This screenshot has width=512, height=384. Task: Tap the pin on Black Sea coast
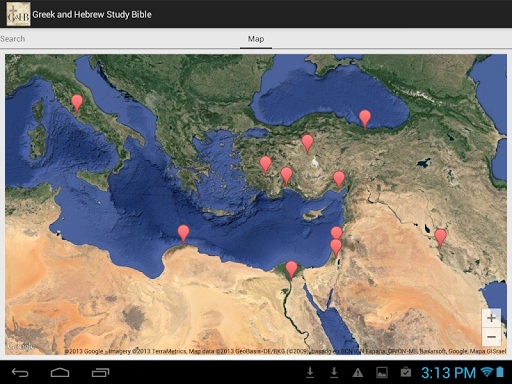pyautogui.click(x=365, y=119)
